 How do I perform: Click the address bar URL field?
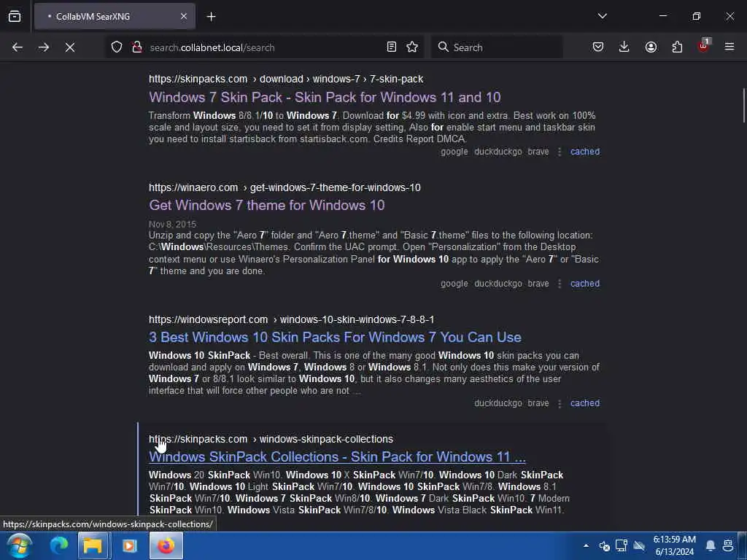coord(264,47)
